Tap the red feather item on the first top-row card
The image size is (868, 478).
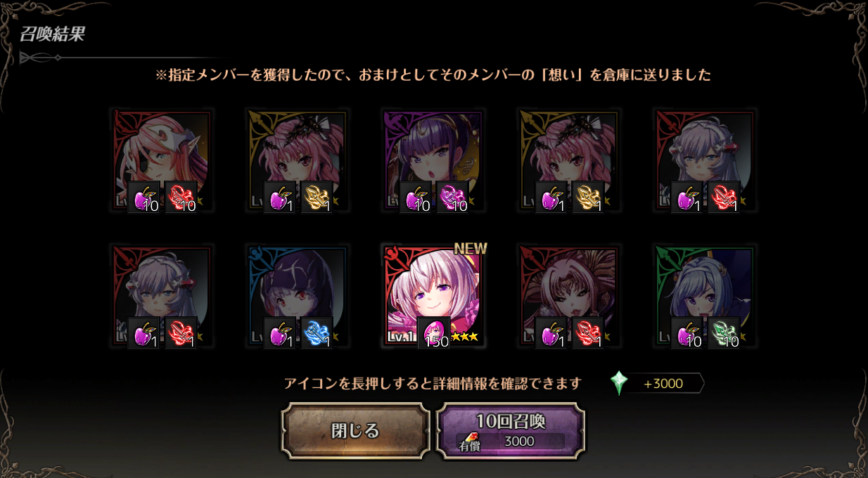tap(181, 198)
